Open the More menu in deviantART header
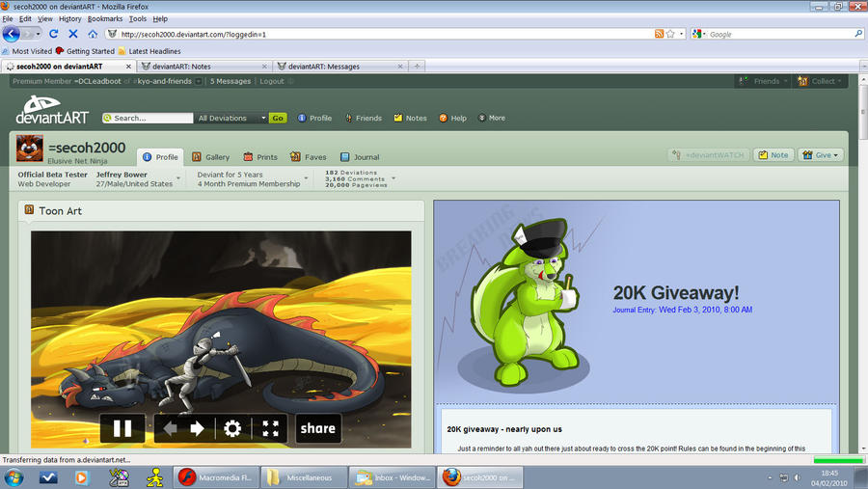868x489 pixels. 492,118
